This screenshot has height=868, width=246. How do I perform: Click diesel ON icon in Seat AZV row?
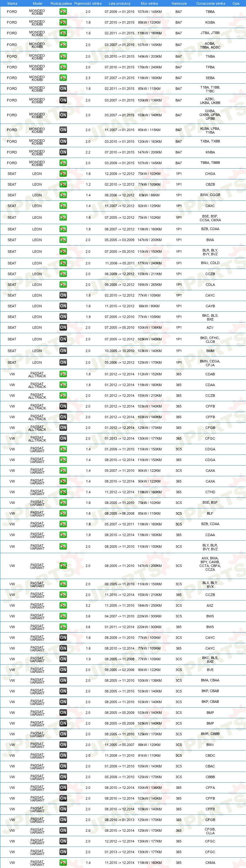coord(63,327)
